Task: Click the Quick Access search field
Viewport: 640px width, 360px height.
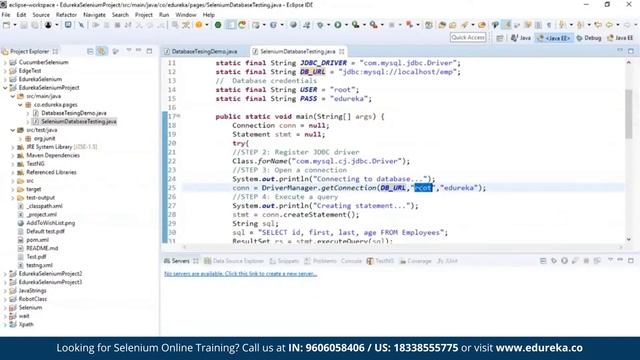Action: (468, 38)
